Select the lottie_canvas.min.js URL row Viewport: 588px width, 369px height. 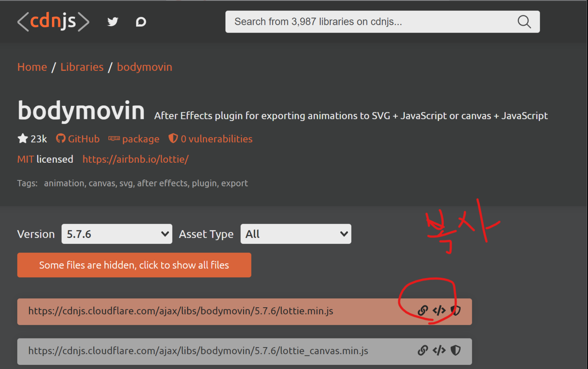[245, 351]
